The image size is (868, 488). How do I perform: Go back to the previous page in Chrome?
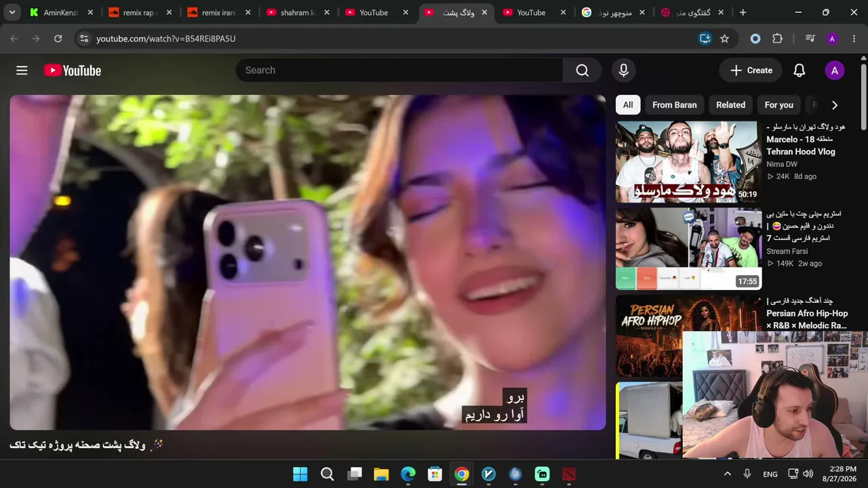pyautogui.click(x=14, y=39)
